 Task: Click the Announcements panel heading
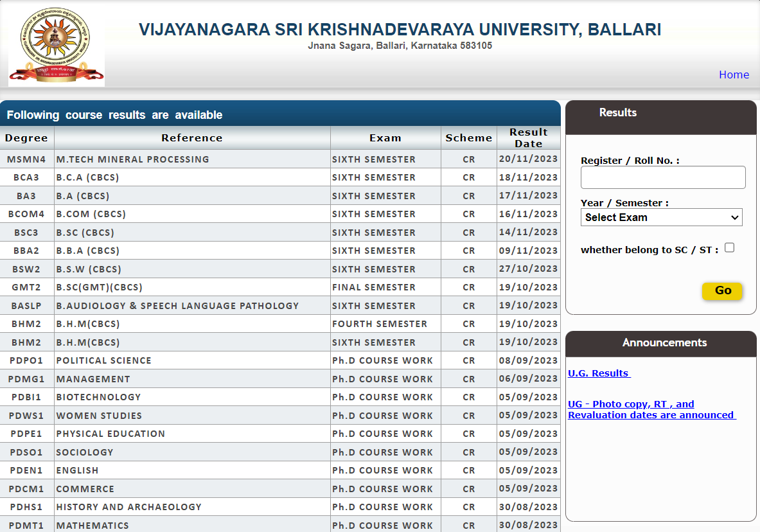point(664,342)
